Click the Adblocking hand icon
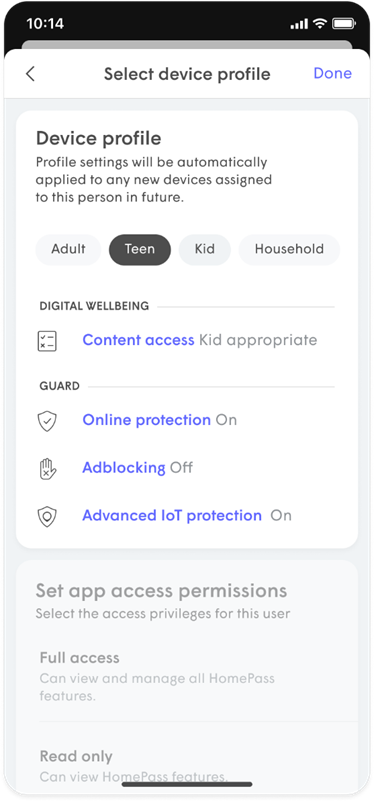This screenshot has height=801, width=374. point(47,468)
